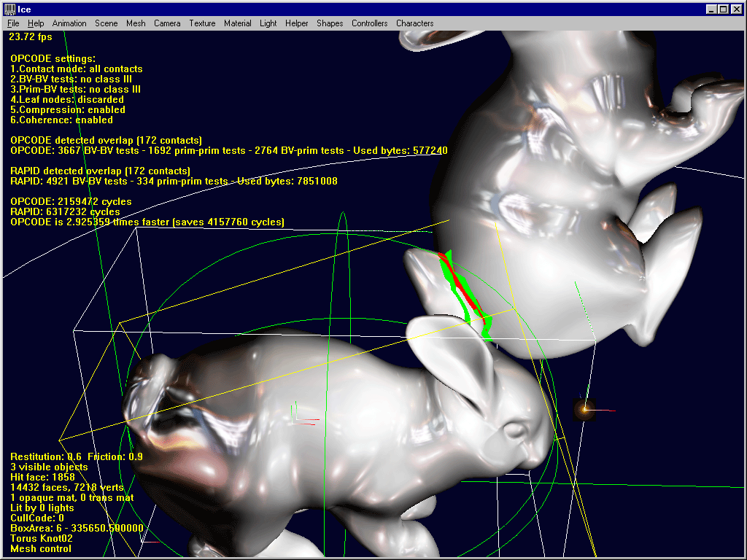Click '3.Prim-BV tests: no class III' line

point(75,90)
